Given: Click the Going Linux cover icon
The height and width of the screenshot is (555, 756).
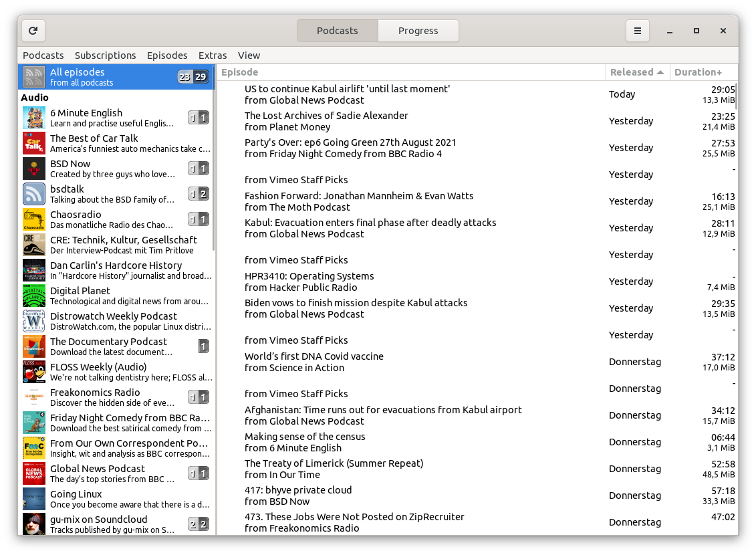Looking at the screenshot, I should [33, 499].
